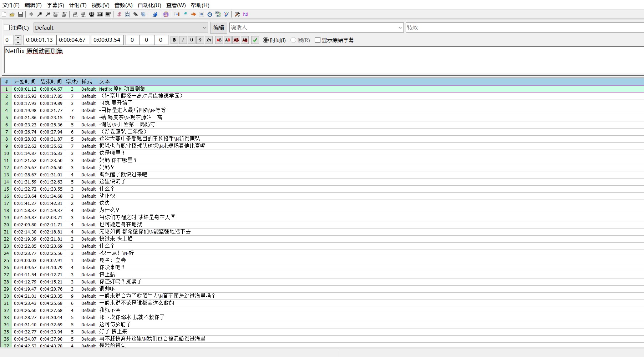Open the 音频(A) menu
Image resolution: width=644 pixels, height=357 pixels.
(123, 5)
